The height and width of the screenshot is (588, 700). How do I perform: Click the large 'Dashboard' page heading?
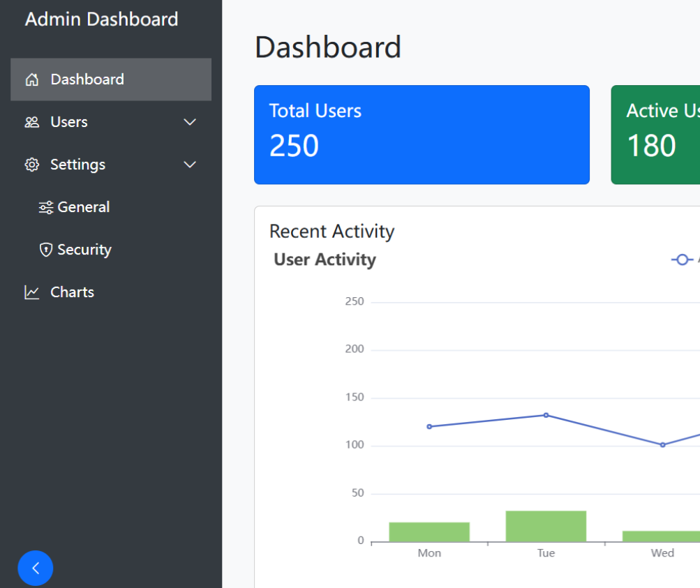(x=328, y=47)
